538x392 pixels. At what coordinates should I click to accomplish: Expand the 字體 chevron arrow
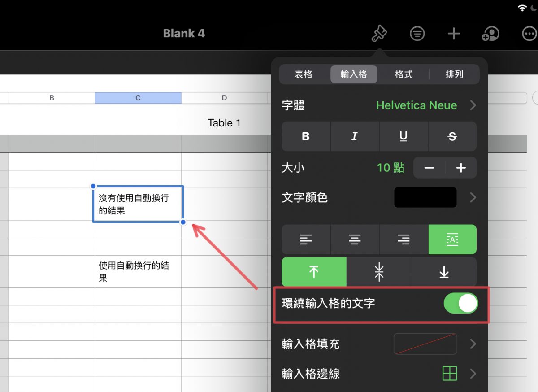(x=473, y=105)
